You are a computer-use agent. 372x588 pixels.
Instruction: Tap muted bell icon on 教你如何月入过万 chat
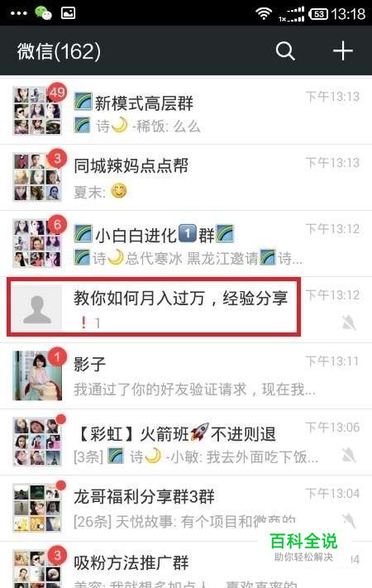pyautogui.click(x=349, y=323)
